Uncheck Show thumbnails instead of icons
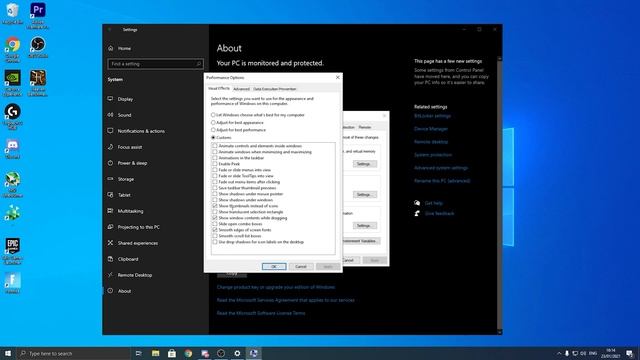This screenshot has width=640, height=360. point(215,206)
